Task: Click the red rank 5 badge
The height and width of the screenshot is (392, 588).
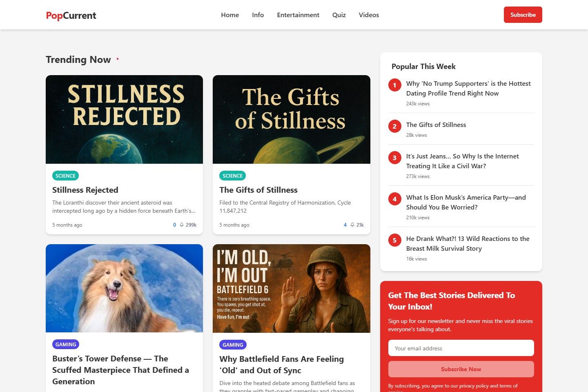Action: 394,241
